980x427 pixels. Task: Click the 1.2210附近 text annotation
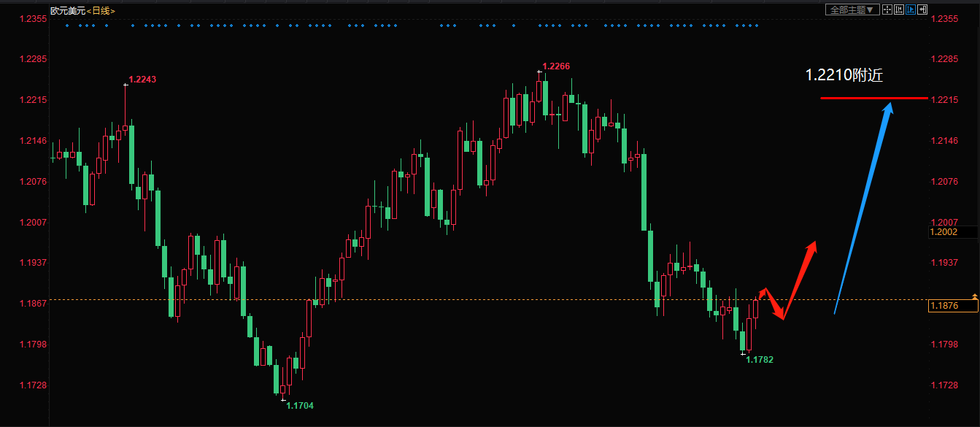[844, 75]
